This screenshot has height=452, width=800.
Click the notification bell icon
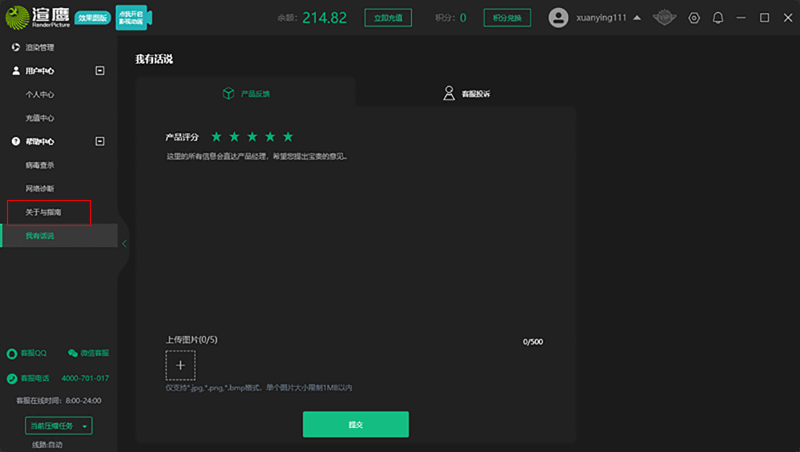coord(718,18)
